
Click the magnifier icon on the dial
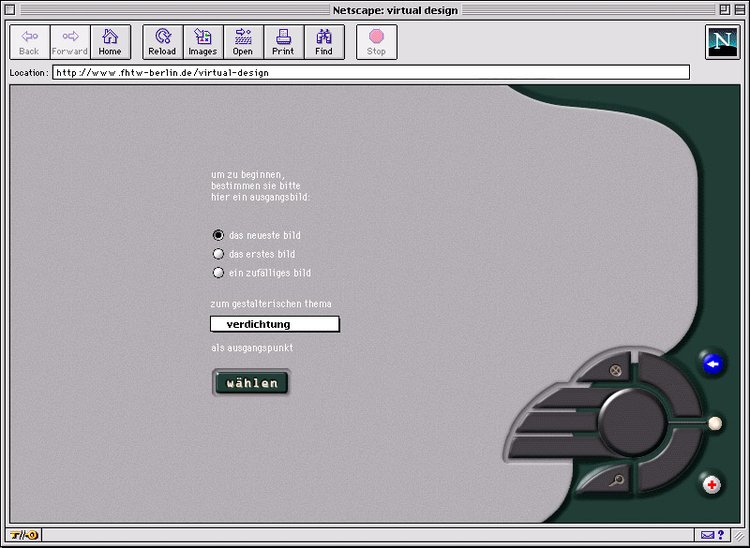[x=616, y=480]
